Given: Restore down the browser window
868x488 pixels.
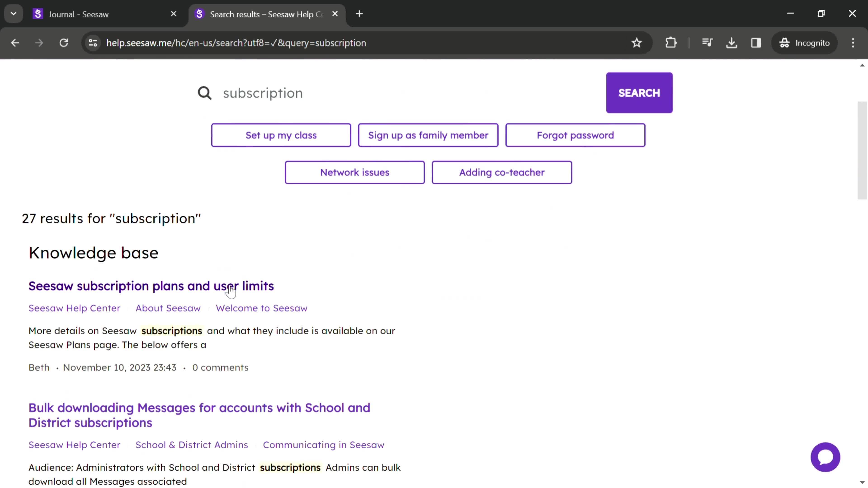Looking at the screenshot, I should [x=821, y=14].
